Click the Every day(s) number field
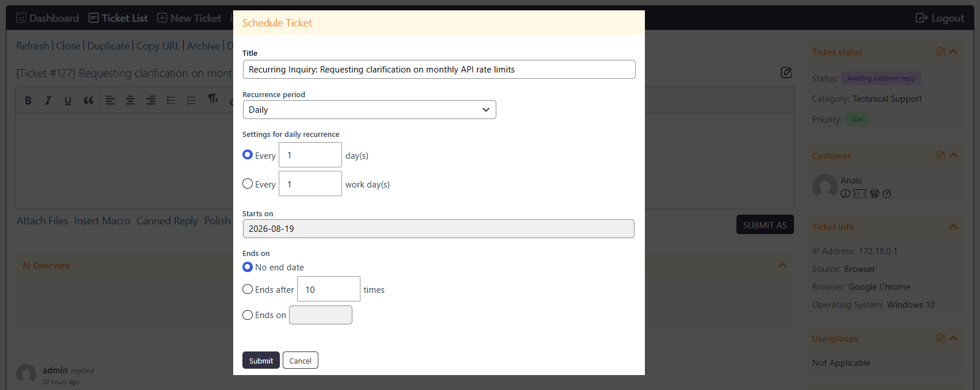 pyautogui.click(x=310, y=155)
